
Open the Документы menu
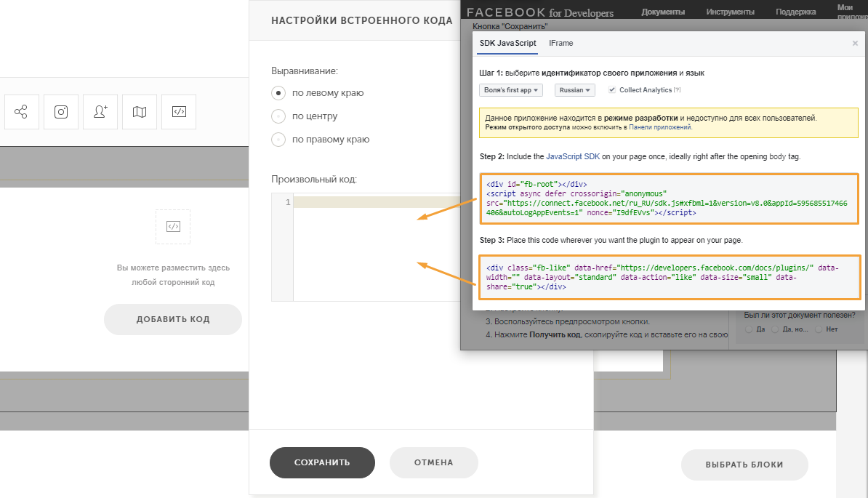click(662, 12)
